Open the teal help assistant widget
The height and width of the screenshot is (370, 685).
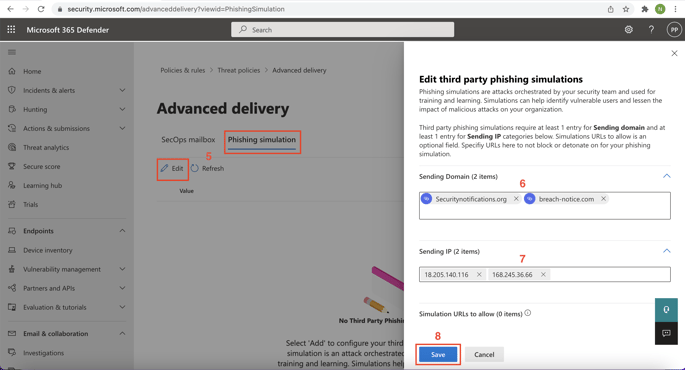coord(666,310)
